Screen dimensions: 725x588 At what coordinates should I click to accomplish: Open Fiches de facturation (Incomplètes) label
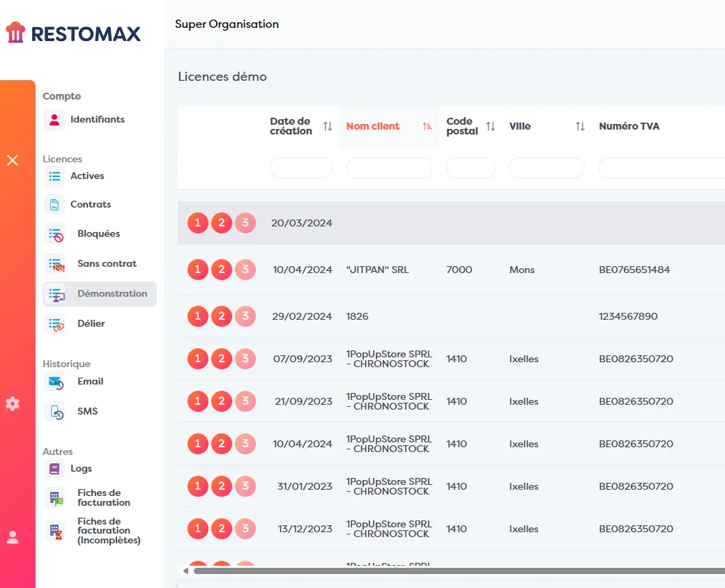(109, 531)
